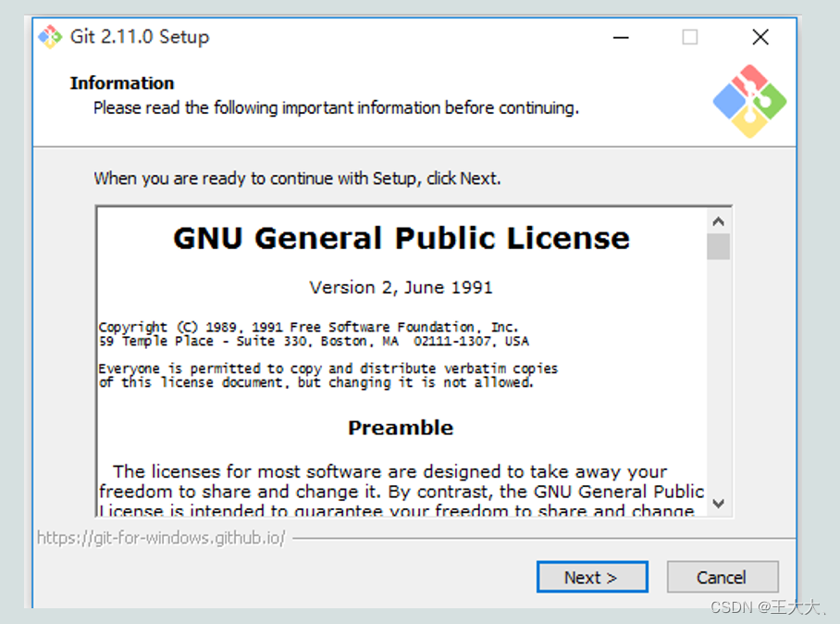Viewport: 840px width, 624px height.
Task: Click the Next > button
Action: [x=592, y=578]
